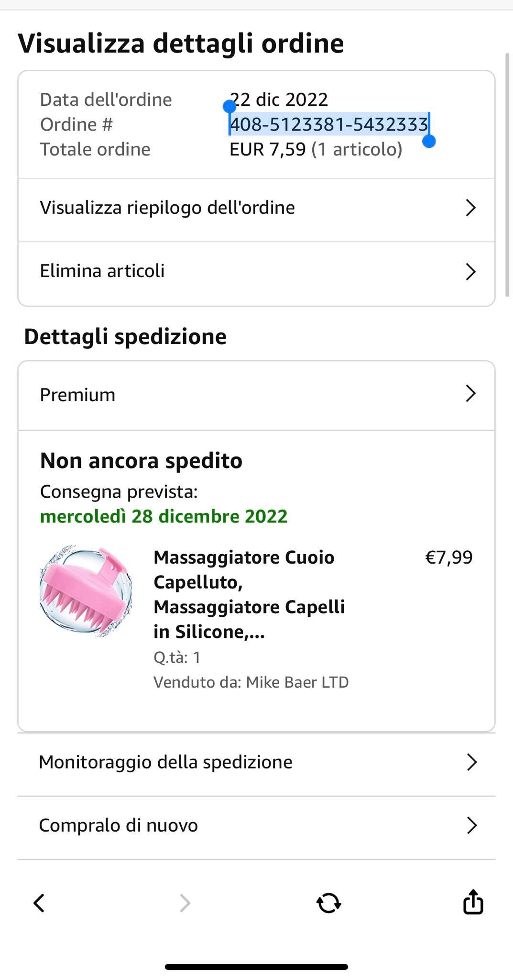The width and height of the screenshot is (513, 980).
Task: Select Compralo di nuovo
Action: click(x=119, y=825)
